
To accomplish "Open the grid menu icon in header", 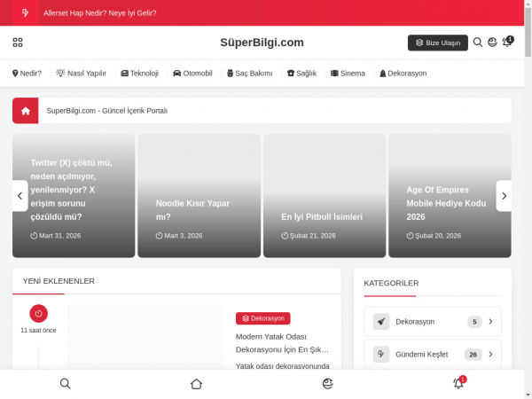I will pos(18,43).
